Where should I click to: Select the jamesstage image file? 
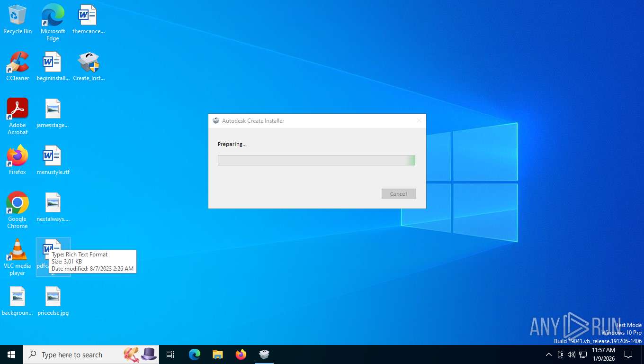click(53, 113)
